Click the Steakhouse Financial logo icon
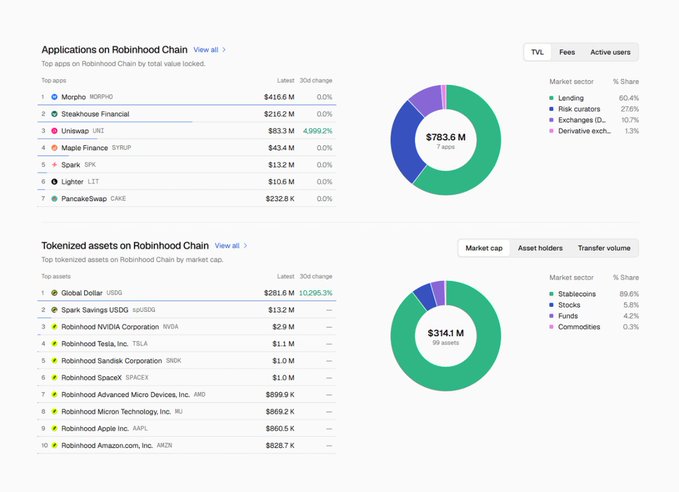Viewport: 679px width, 492px height. 55,114
